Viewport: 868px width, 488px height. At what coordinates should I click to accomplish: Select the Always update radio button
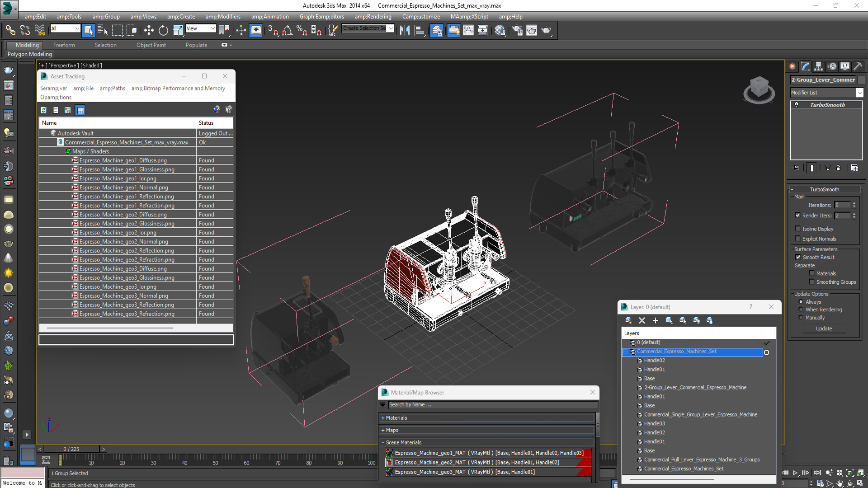click(801, 302)
